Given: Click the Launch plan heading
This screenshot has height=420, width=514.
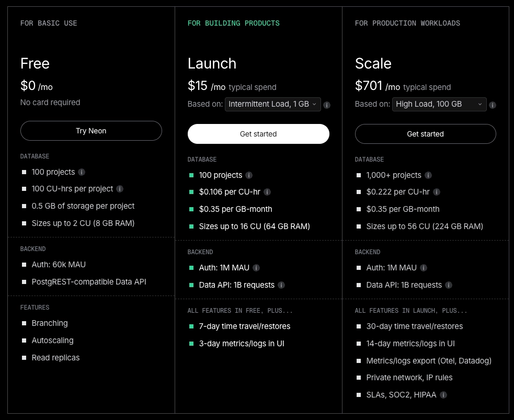Looking at the screenshot, I should 212,64.
